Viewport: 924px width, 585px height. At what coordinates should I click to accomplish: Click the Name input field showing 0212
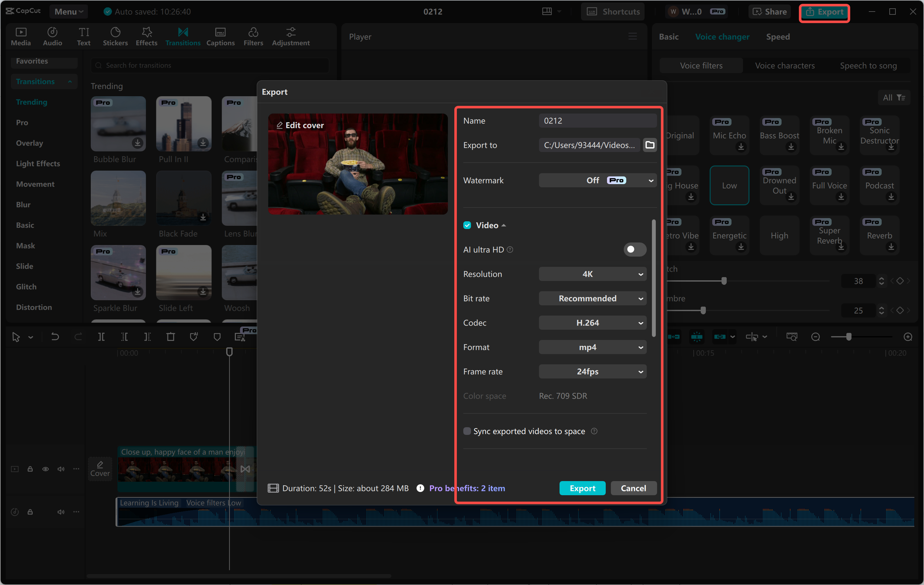click(597, 121)
